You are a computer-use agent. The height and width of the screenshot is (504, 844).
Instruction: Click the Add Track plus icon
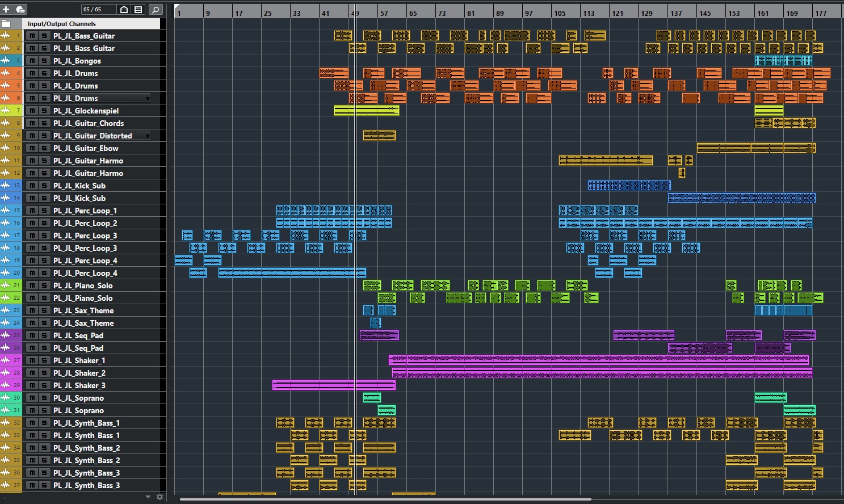[x=6, y=10]
